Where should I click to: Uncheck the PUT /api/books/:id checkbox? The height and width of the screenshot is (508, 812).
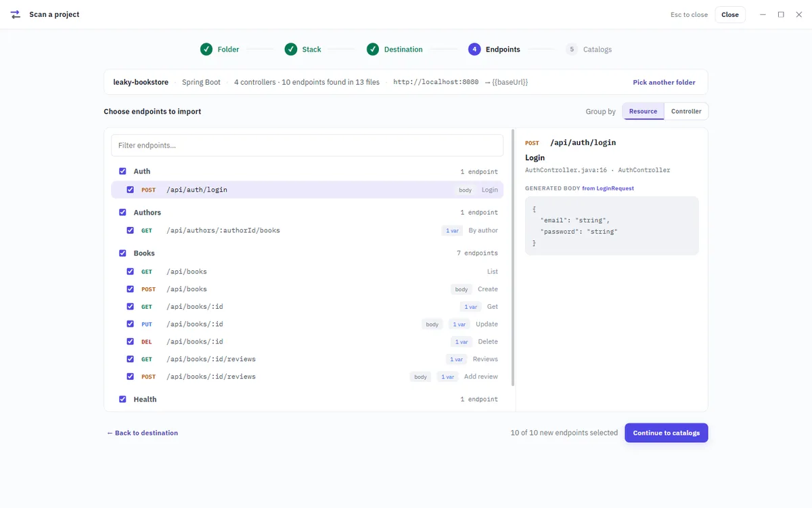131,324
